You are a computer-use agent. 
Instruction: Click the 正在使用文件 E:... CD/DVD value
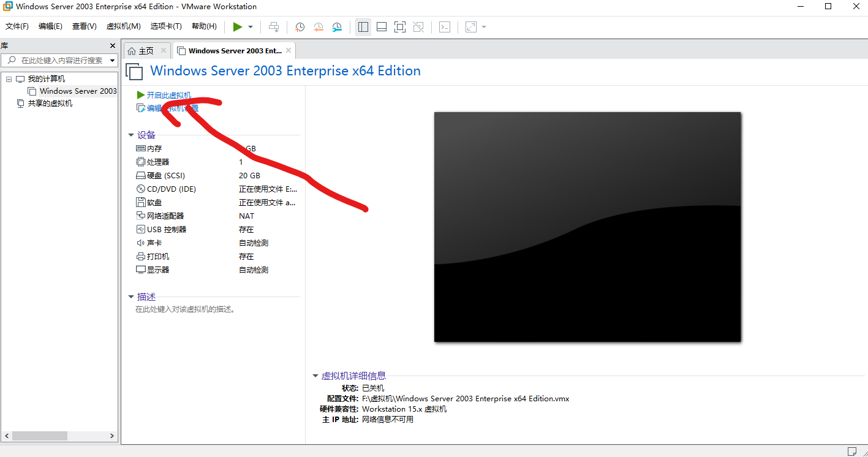tap(268, 189)
